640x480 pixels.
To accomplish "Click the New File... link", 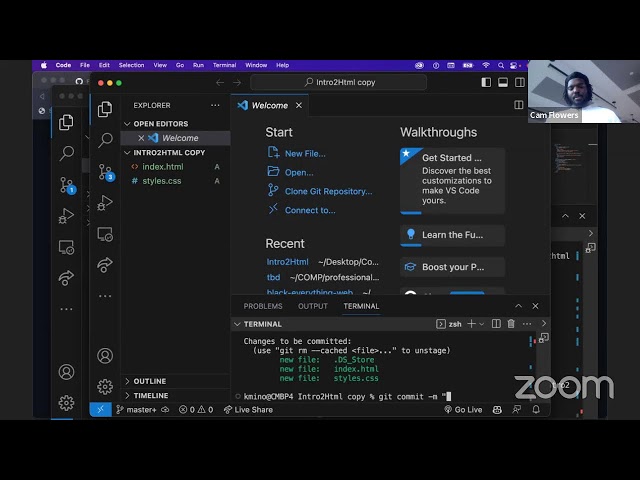I will pyautogui.click(x=305, y=154).
